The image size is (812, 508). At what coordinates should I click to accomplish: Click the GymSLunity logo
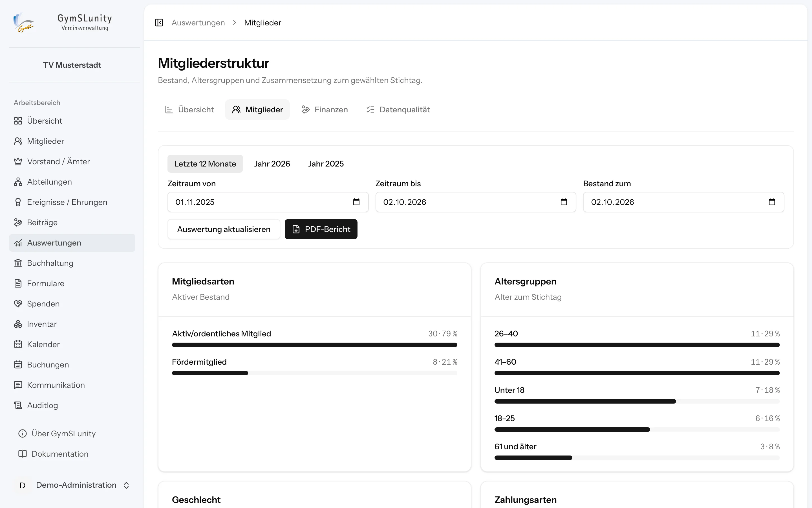pos(23,23)
